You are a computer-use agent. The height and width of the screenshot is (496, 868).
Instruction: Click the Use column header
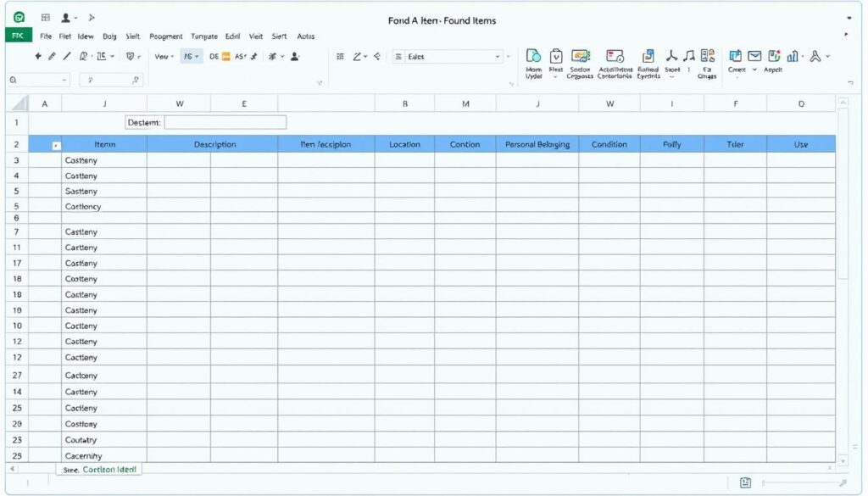(801, 144)
